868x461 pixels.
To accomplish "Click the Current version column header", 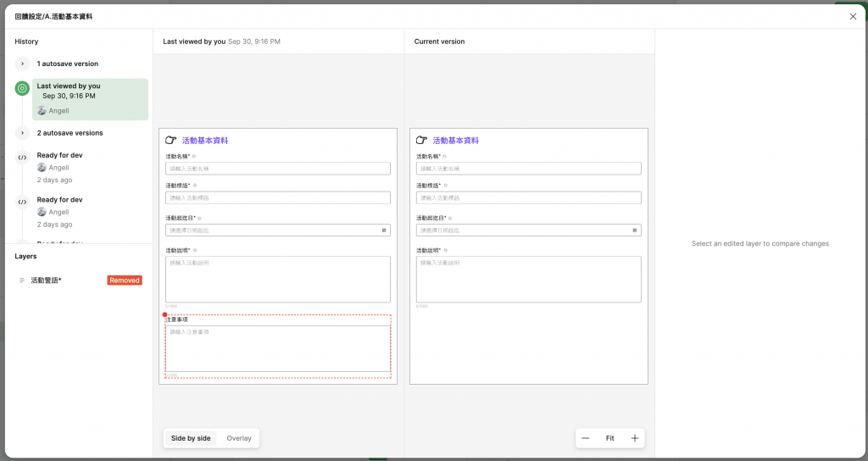I will point(440,42).
